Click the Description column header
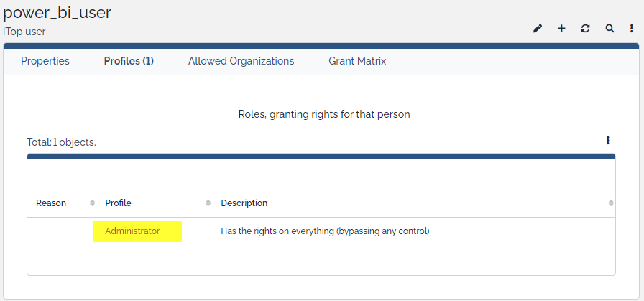 pyautogui.click(x=244, y=203)
